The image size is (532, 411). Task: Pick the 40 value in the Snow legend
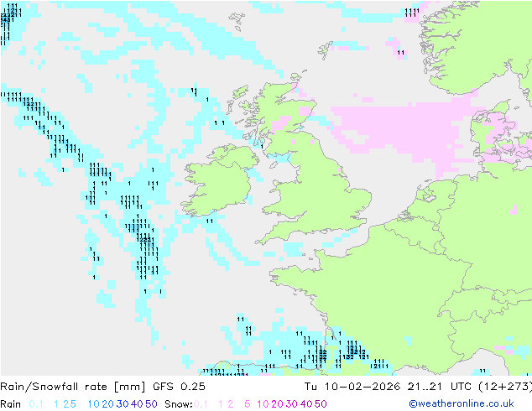coord(306,404)
